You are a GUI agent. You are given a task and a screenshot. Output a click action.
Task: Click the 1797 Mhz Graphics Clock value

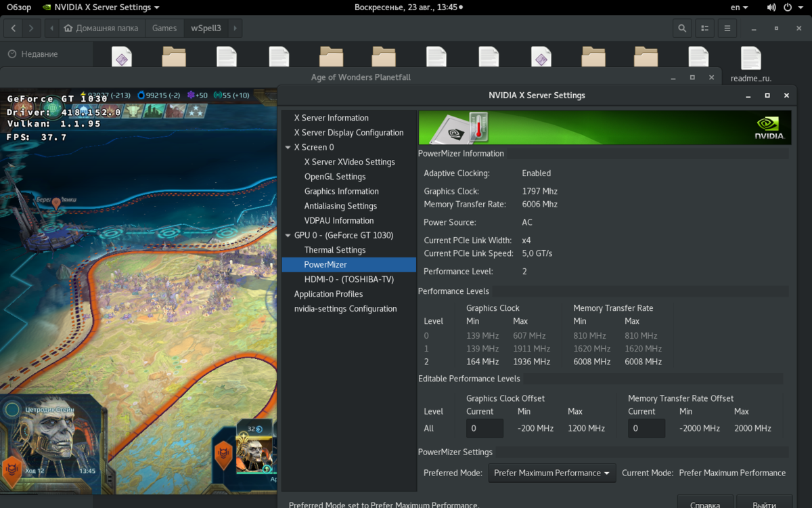pyautogui.click(x=540, y=192)
